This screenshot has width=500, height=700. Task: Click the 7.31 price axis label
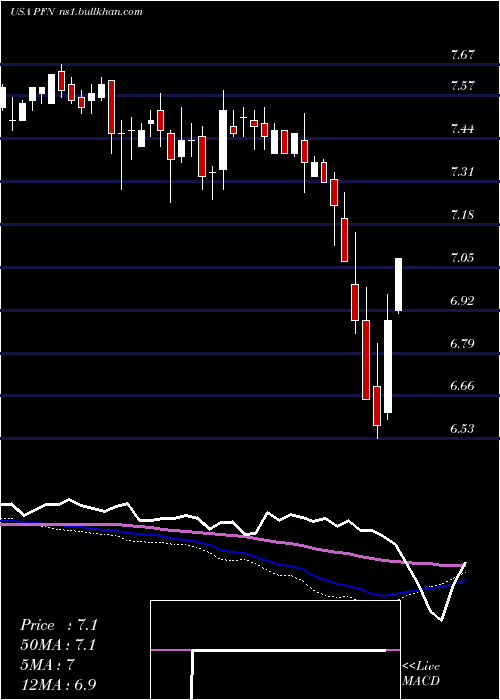pos(462,172)
